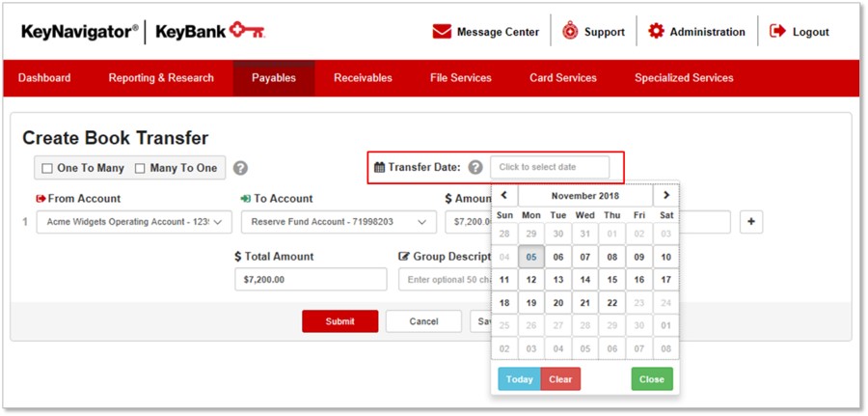
Task: Click the Administration link text
Action: (x=708, y=32)
